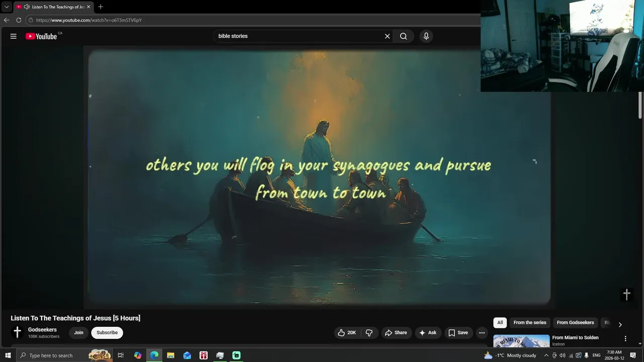Reload the current page
This screenshot has width=644, height=362.
tap(19, 20)
